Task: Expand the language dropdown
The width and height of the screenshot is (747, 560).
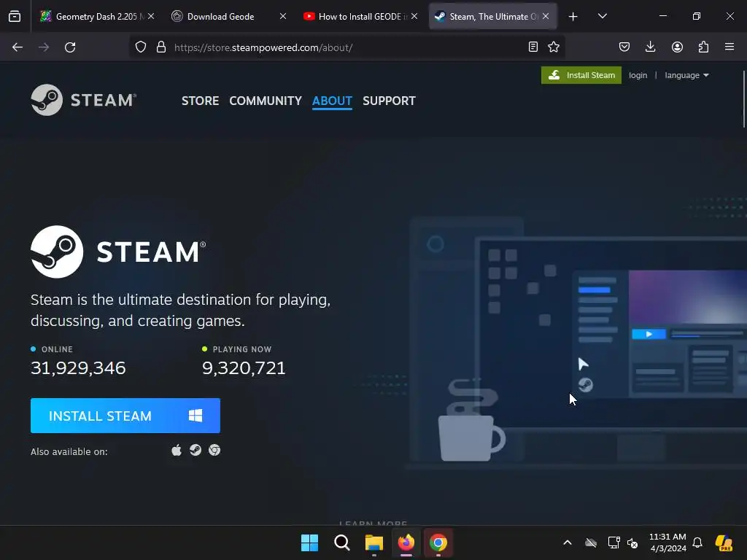Action: 686,75
